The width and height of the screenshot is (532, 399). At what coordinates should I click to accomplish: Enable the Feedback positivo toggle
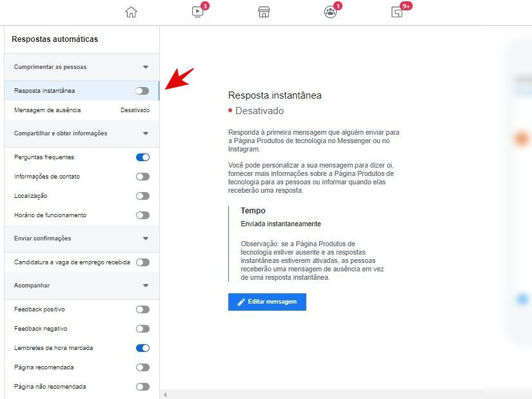click(x=143, y=309)
